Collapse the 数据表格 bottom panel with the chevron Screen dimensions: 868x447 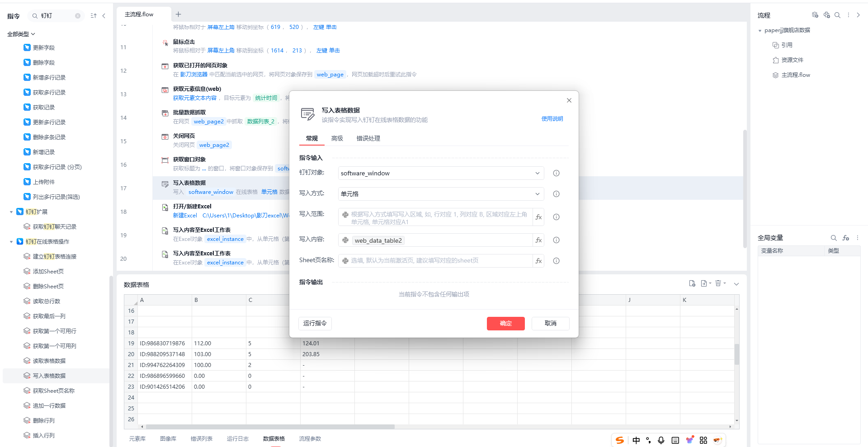coord(736,284)
